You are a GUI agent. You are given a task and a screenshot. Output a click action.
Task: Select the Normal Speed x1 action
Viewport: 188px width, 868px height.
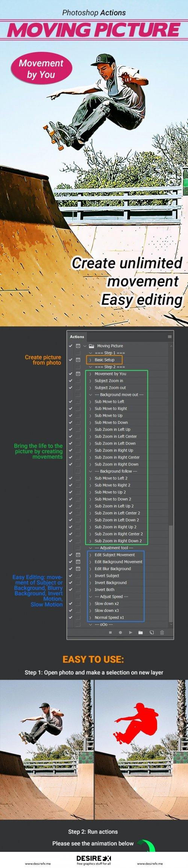click(x=109, y=617)
